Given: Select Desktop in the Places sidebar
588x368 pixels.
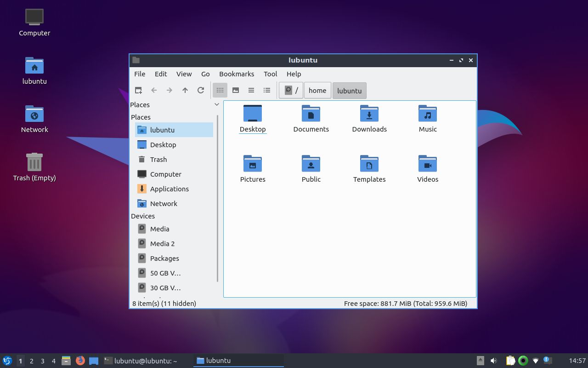Looking at the screenshot, I should tap(174, 144).
